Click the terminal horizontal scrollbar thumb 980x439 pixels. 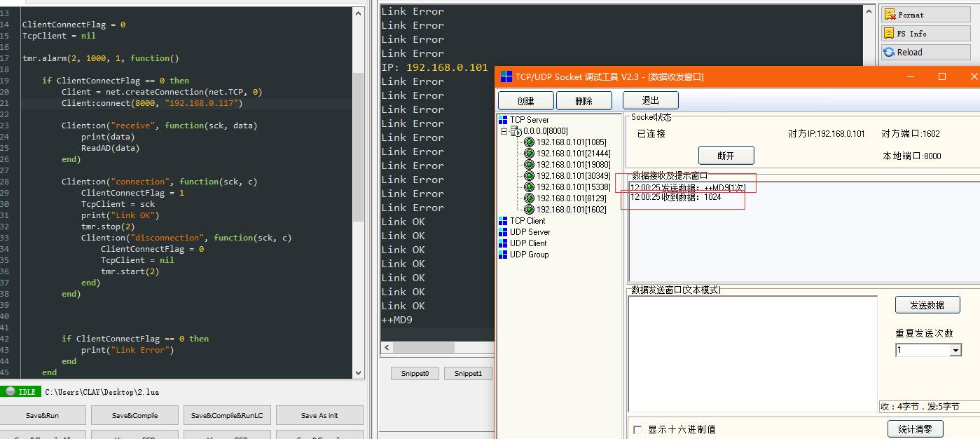423,347
